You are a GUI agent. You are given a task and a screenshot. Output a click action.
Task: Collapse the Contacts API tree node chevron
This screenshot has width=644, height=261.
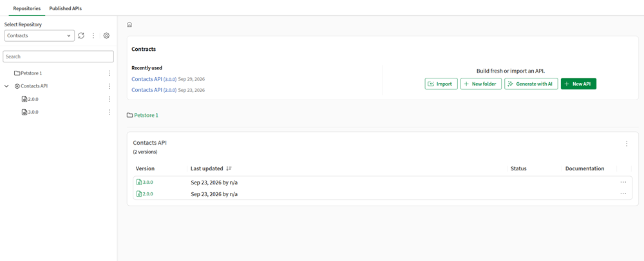click(x=6, y=86)
